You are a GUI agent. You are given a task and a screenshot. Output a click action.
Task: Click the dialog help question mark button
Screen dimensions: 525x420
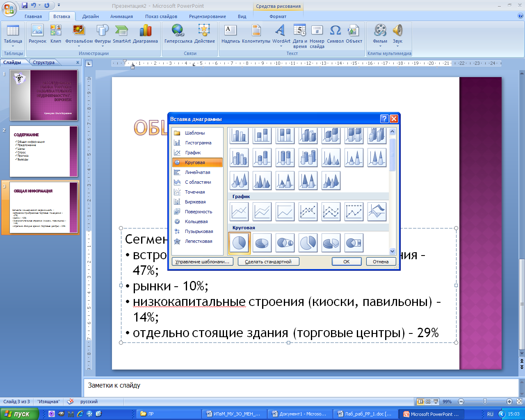click(384, 119)
